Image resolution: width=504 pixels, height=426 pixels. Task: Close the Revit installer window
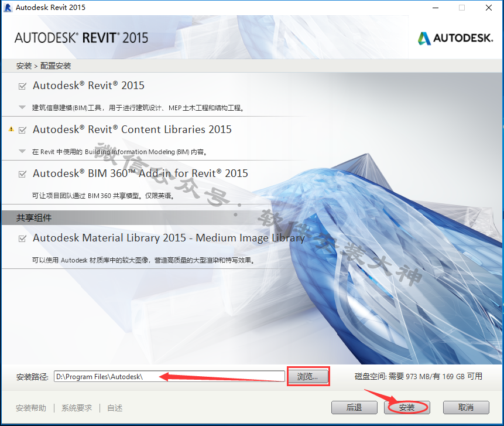pyautogui.click(x=489, y=8)
